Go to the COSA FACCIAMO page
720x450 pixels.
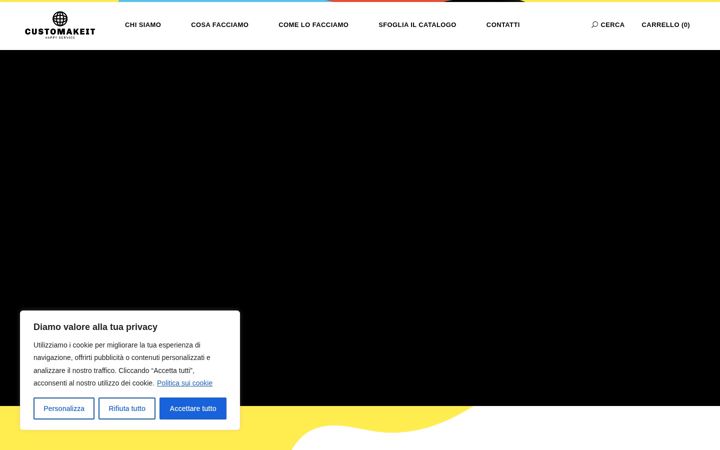coord(219,25)
